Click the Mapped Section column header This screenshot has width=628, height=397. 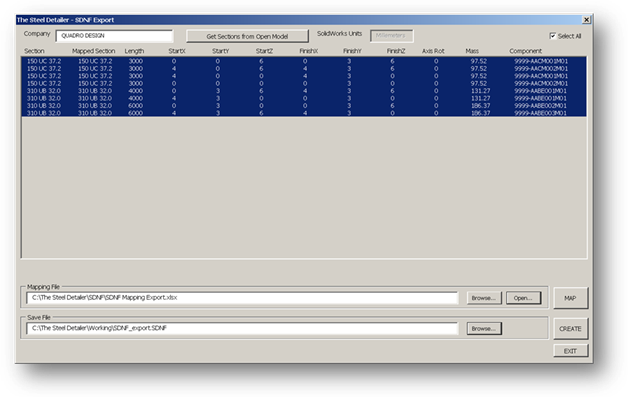(x=93, y=51)
